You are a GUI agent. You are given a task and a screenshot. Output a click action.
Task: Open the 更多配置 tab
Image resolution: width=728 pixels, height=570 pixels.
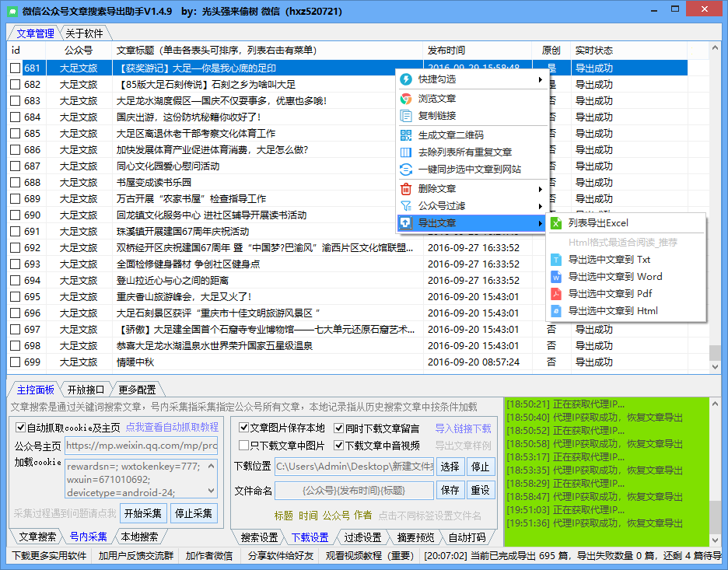(x=137, y=390)
